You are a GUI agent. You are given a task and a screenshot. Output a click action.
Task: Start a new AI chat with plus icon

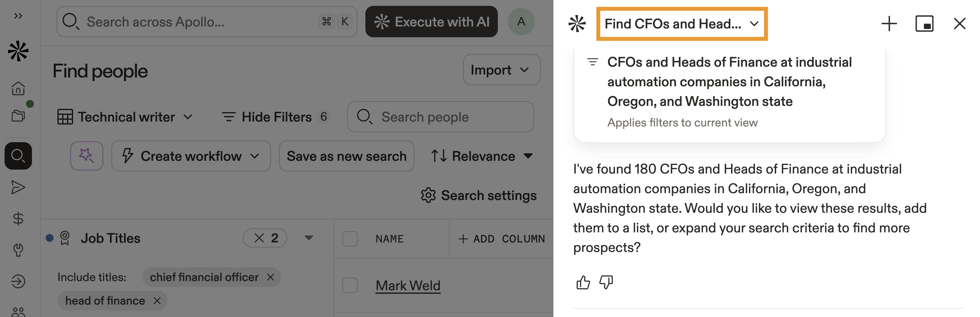tap(889, 24)
